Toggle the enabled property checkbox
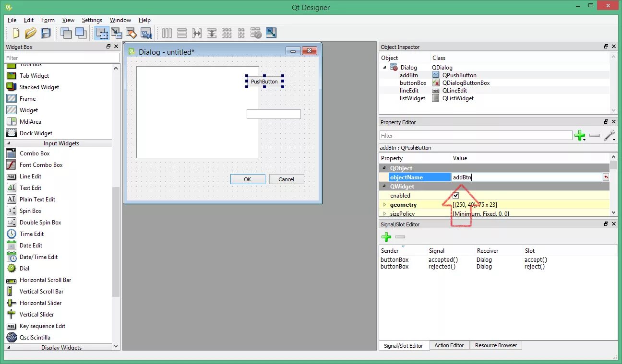 [456, 196]
